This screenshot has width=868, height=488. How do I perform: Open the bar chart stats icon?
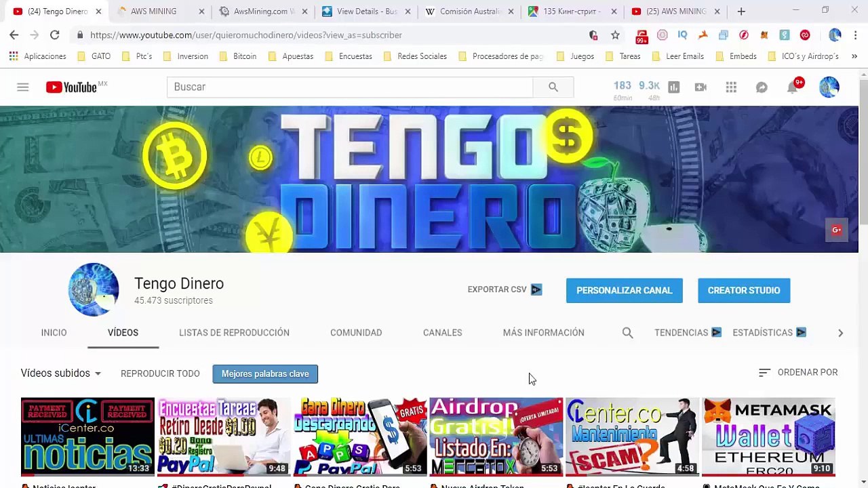point(673,87)
